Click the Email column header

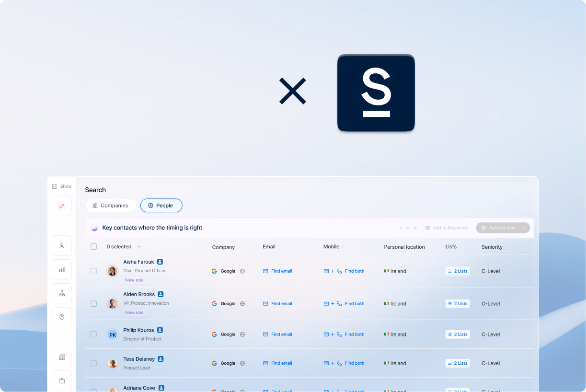pyautogui.click(x=269, y=247)
